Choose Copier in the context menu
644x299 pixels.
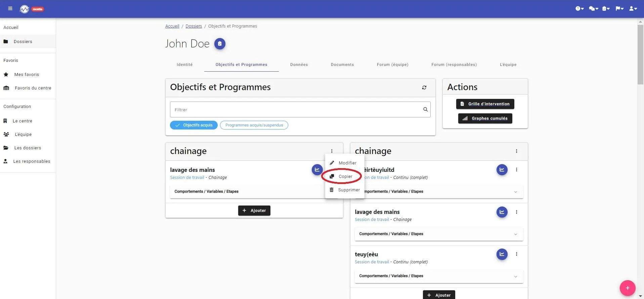345,176
